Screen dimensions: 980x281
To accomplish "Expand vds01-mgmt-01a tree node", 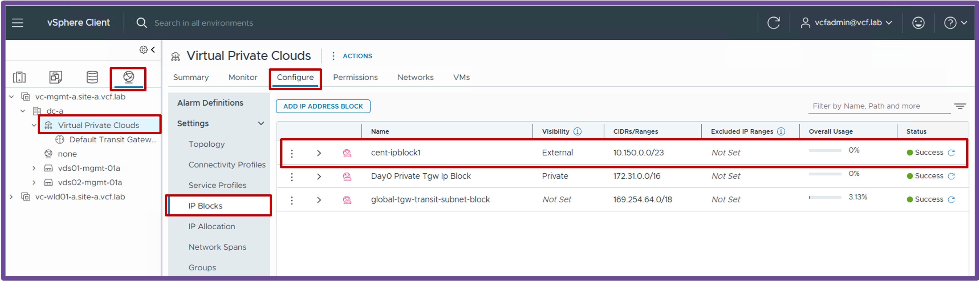I will [34, 168].
